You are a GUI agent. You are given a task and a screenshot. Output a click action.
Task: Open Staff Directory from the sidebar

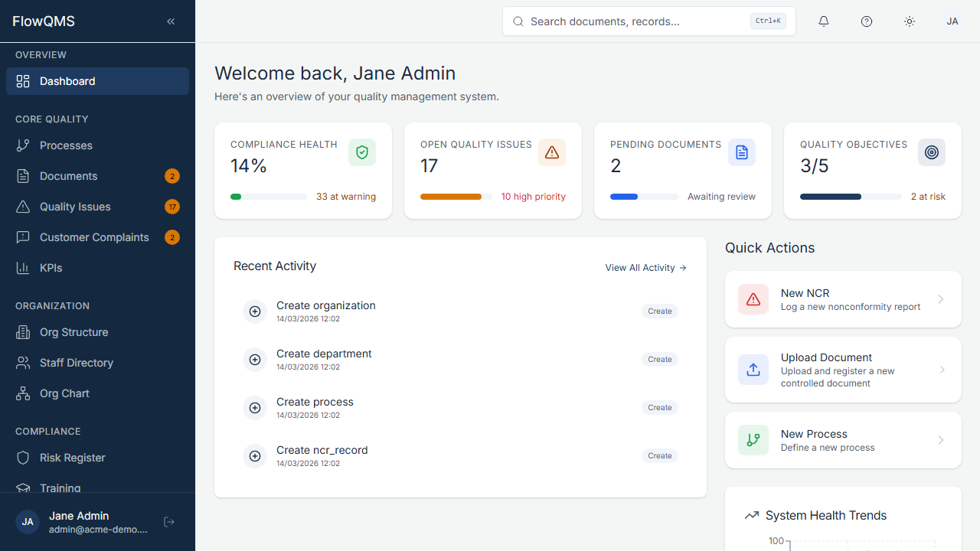[24, 363]
